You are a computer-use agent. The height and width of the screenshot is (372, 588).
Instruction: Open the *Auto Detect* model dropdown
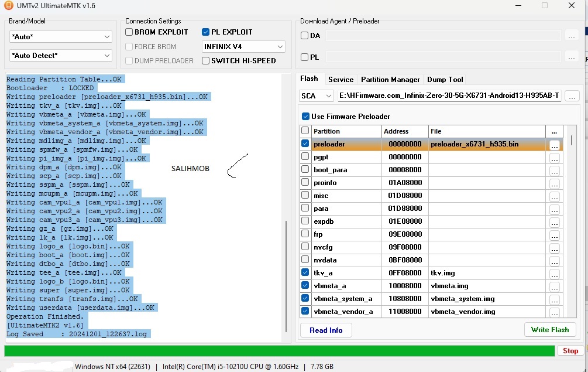tap(61, 56)
